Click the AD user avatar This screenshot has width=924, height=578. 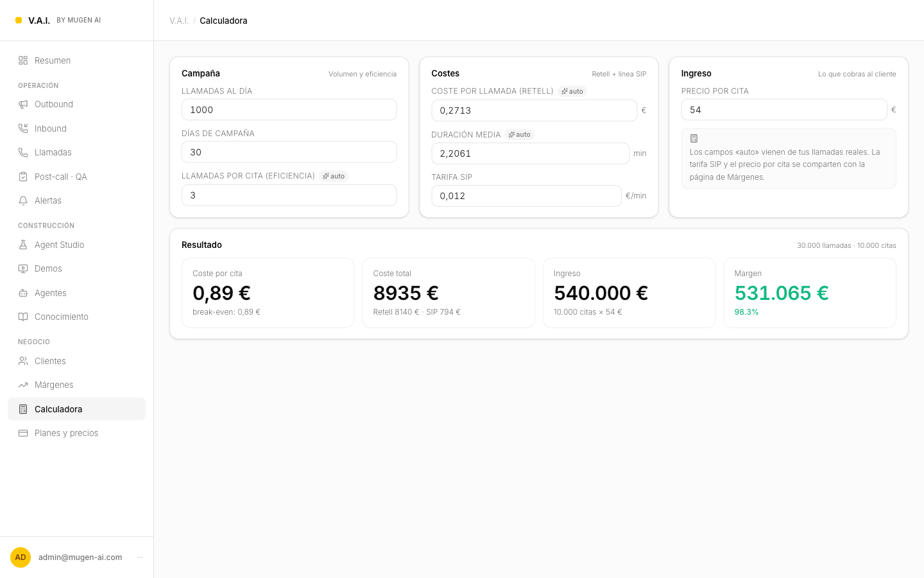point(21,557)
